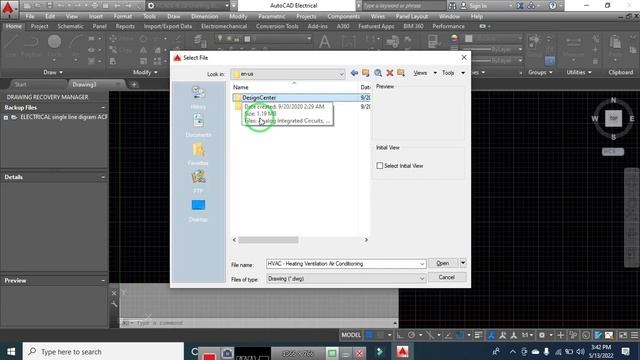The image size is (640, 360).
Task: Click Create New Folder icon
Action: [x=401, y=73]
